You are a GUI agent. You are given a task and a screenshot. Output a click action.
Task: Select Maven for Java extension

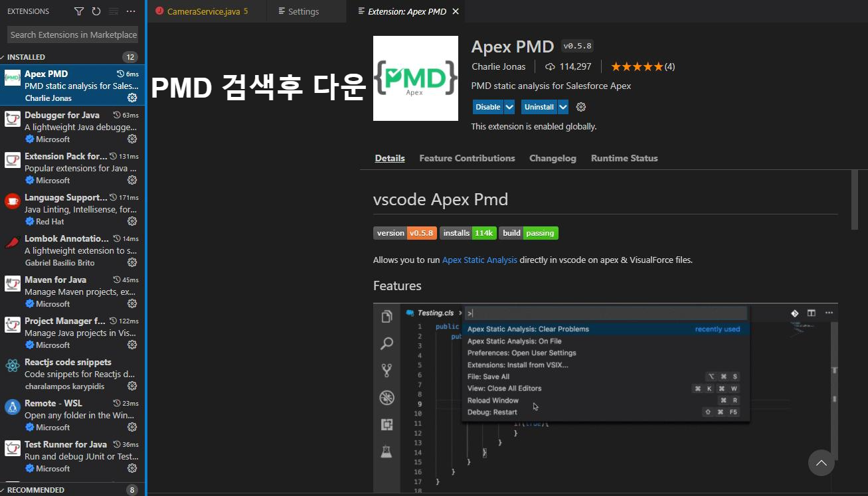(x=72, y=291)
